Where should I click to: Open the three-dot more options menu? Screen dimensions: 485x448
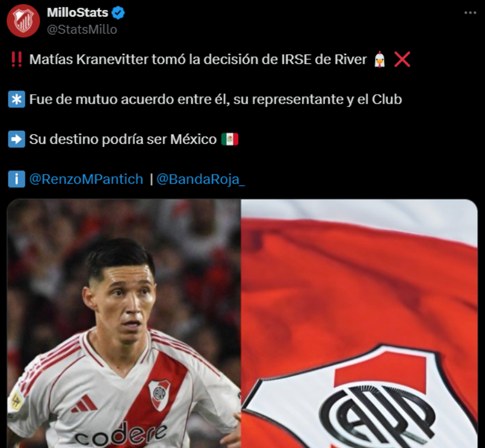(x=470, y=12)
